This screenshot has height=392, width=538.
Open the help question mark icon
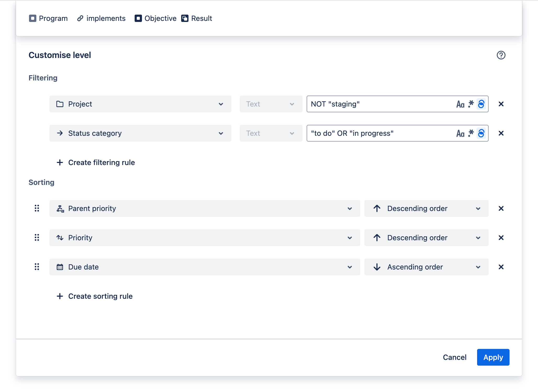[x=501, y=55]
